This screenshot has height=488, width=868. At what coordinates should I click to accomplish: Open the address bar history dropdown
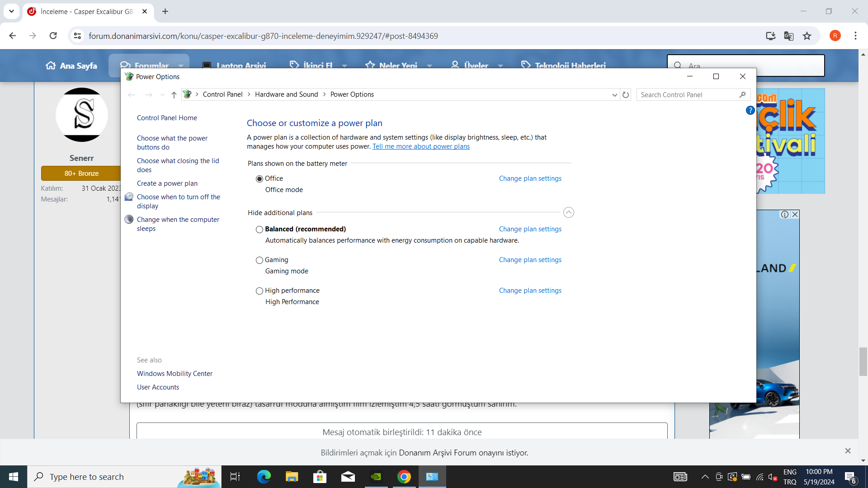coord(614,95)
